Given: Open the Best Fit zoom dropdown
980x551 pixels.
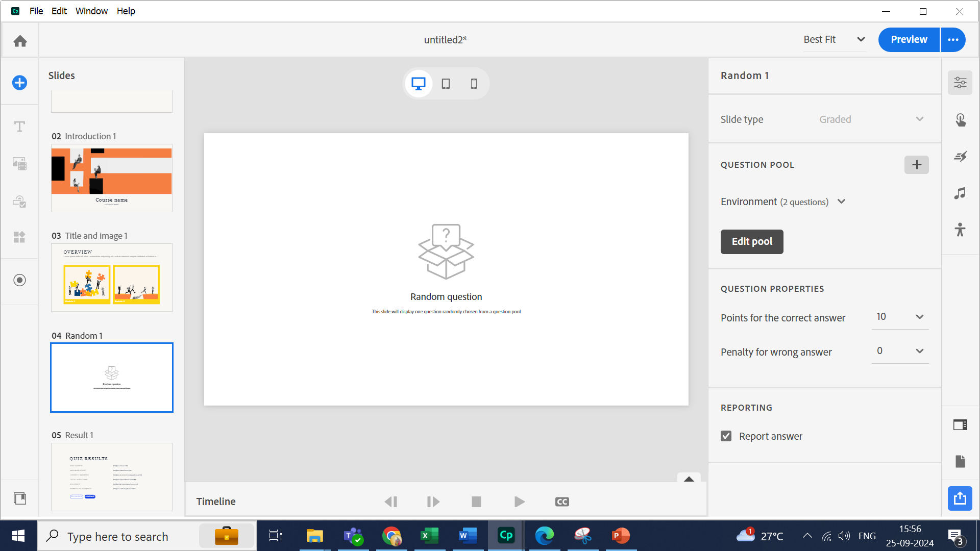Looking at the screenshot, I should click(861, 40).
